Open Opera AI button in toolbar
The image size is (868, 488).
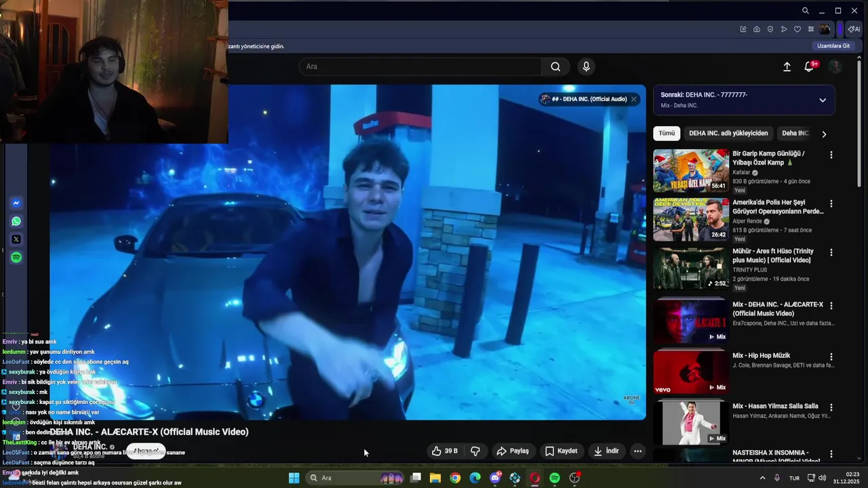[854, 29]
